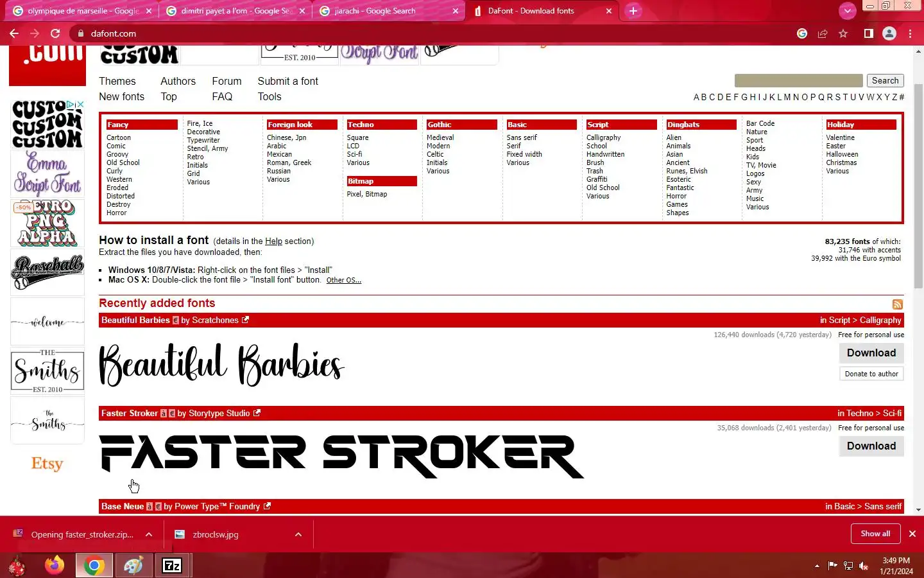
Task: Open the Authors menu
Action: 178,81
